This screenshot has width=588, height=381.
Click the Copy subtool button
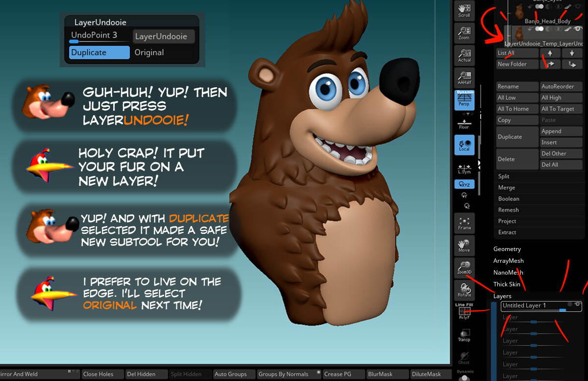pos(517,120)
